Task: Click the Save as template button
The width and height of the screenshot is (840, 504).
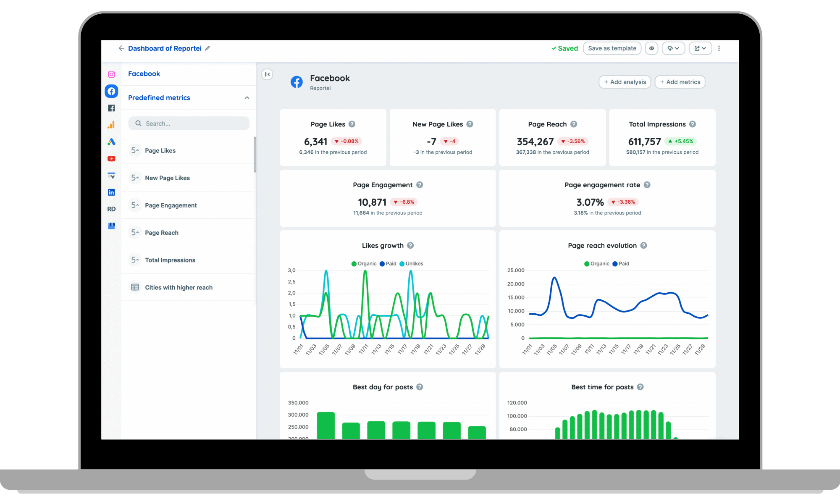Action: click(x=612, y=48)
